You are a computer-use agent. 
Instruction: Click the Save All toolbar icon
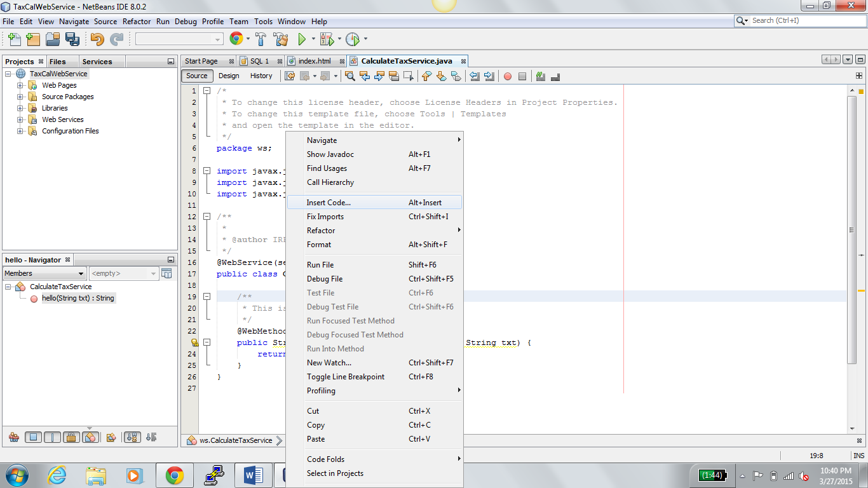72,39
